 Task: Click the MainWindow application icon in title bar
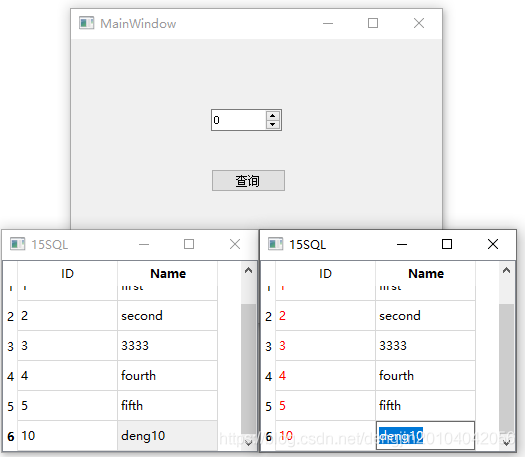tap(86, 23)
